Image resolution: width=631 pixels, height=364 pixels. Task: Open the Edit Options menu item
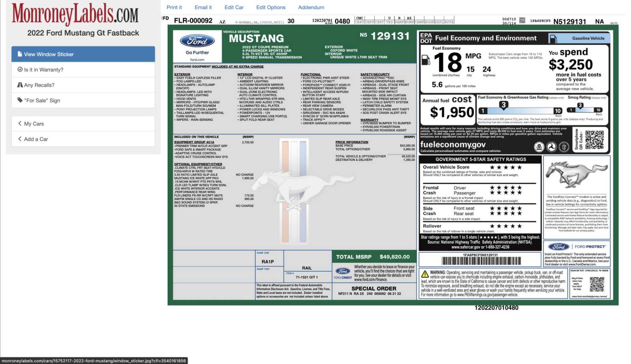click(271, 7)
